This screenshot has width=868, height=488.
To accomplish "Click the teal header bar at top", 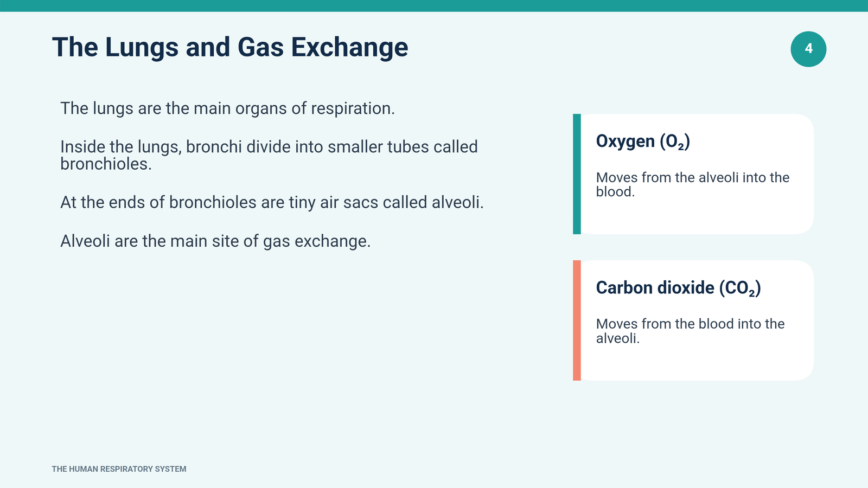I will click(434, 5).
